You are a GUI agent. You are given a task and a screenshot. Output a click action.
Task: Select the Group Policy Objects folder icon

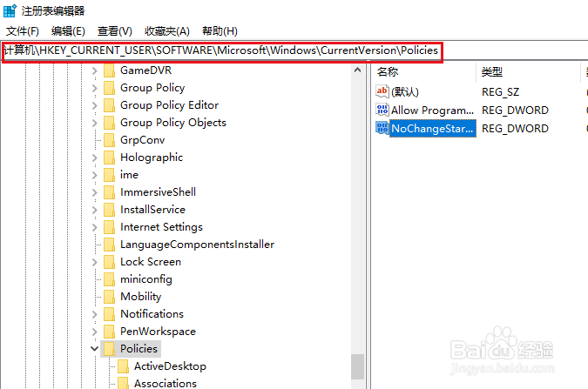coord(109,123)
